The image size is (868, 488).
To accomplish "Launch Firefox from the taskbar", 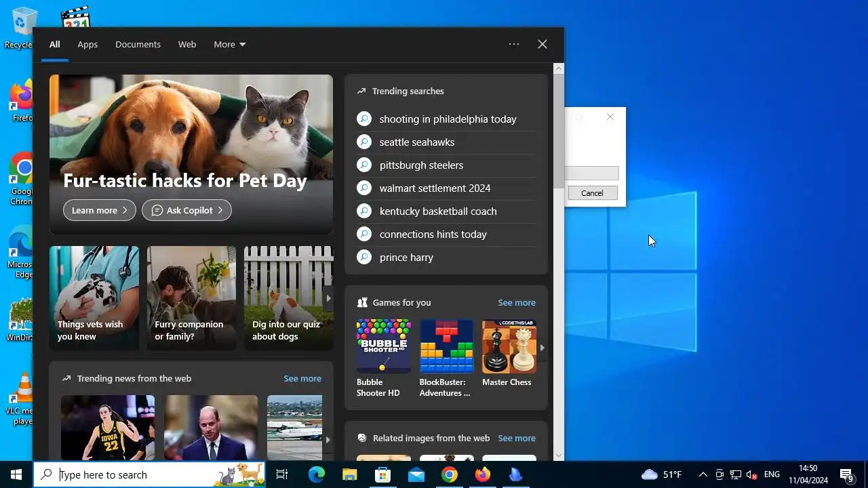I will point(482,474).
